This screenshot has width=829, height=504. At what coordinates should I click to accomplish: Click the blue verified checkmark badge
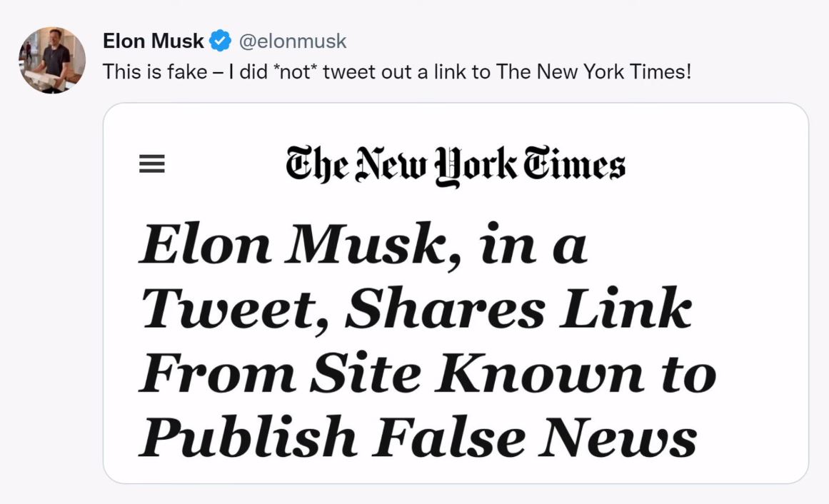pyautogui.click(x=220, y=41)
